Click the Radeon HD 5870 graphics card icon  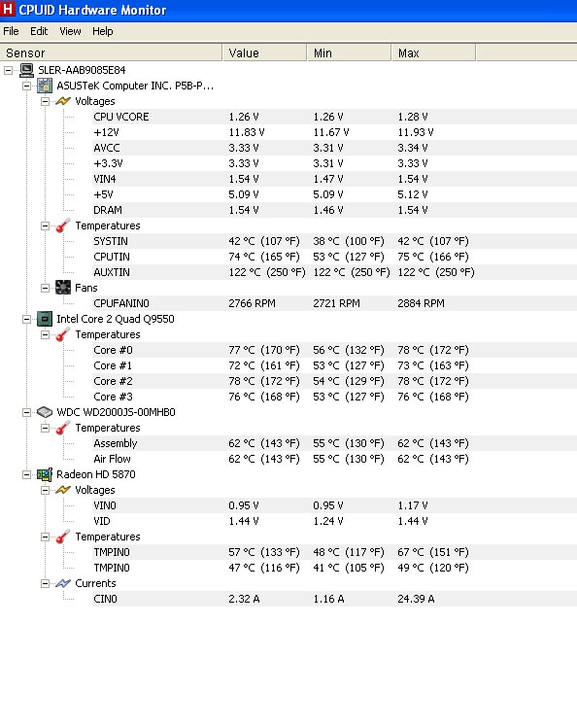(x=45, y=474)
